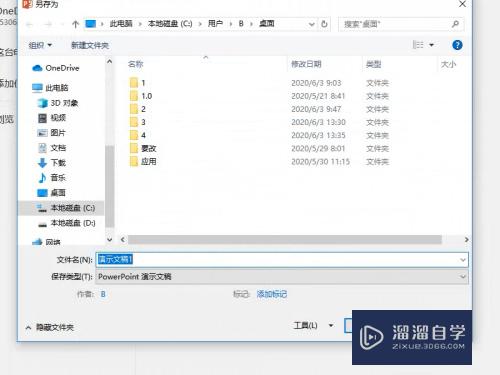Viewport: 500px width, 375px height.
Task: Change the file view layout icon
Action: pos(418,45)
